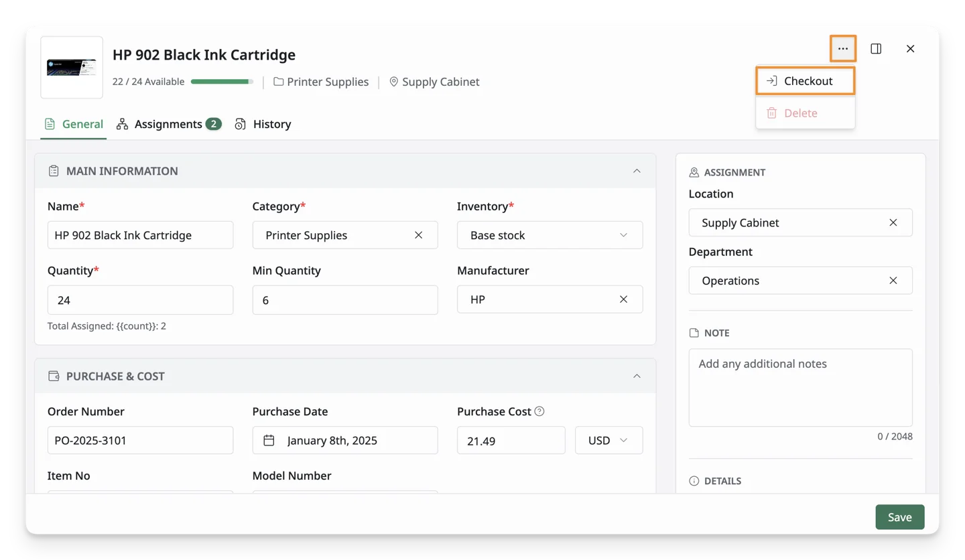Click the Supply Cabinet location in header

click(x=434, y=82)
